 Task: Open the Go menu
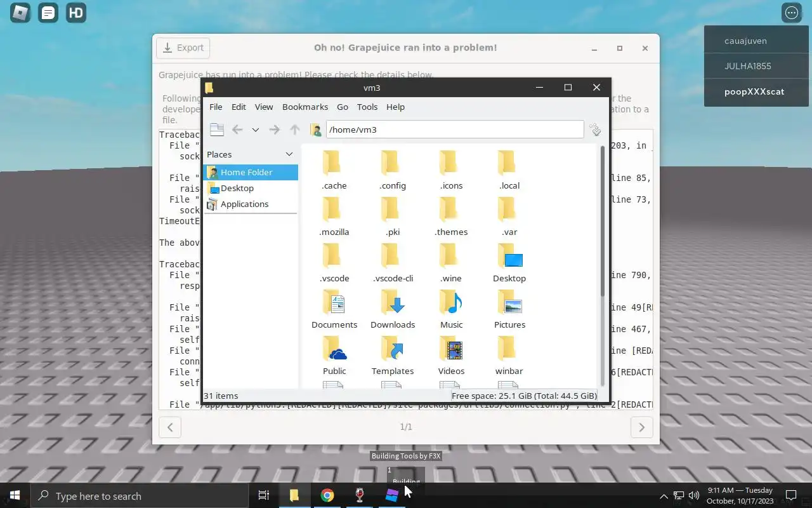(x=343, y=107)
